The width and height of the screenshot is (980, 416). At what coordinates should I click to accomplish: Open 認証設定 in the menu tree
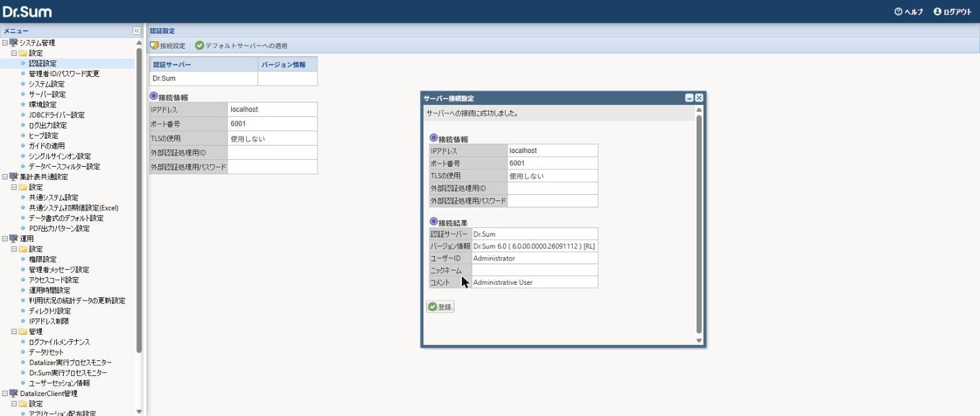pos(42,64)
